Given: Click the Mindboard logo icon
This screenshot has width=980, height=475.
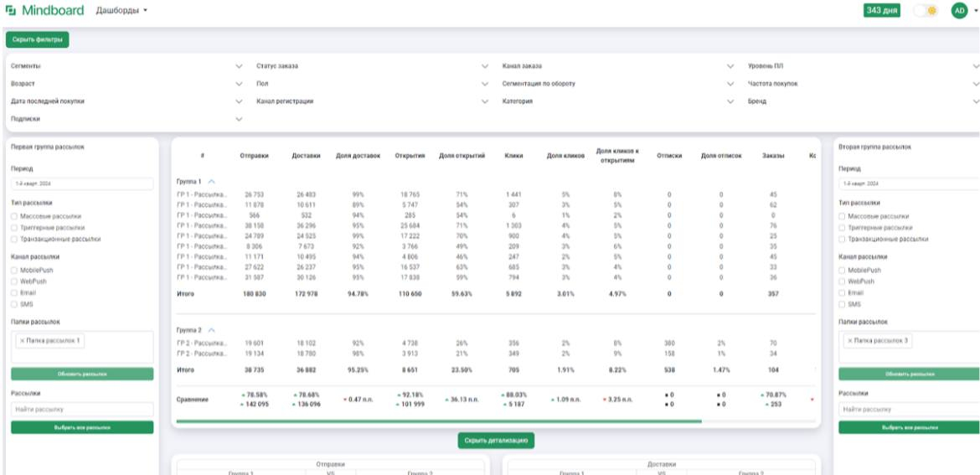Looking at the screenshot, I should (x=11, y=11).
